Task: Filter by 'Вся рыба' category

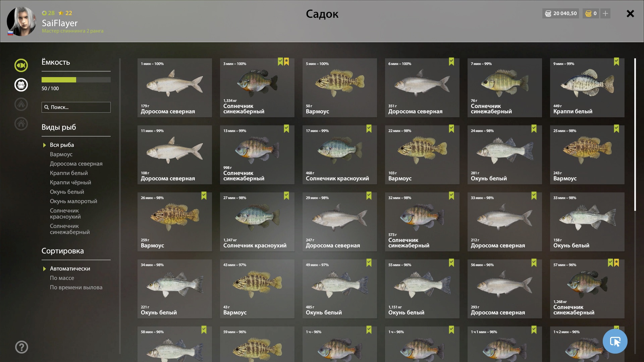Action: point(62,145)
